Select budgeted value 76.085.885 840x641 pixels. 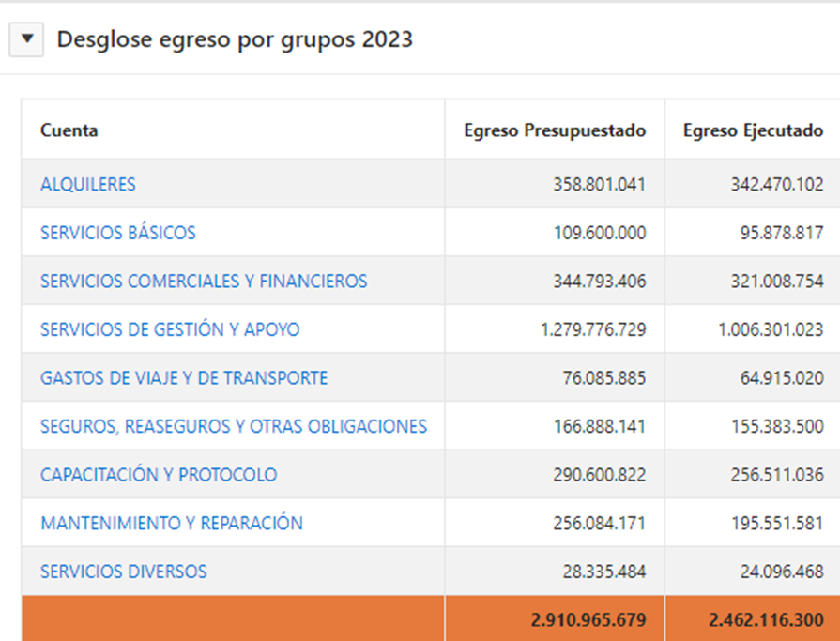point(603,378)
